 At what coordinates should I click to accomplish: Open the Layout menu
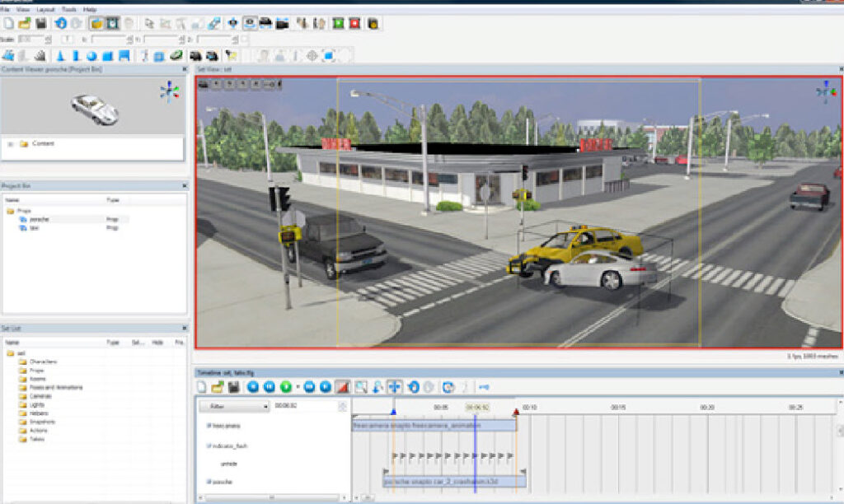point(45,10)
